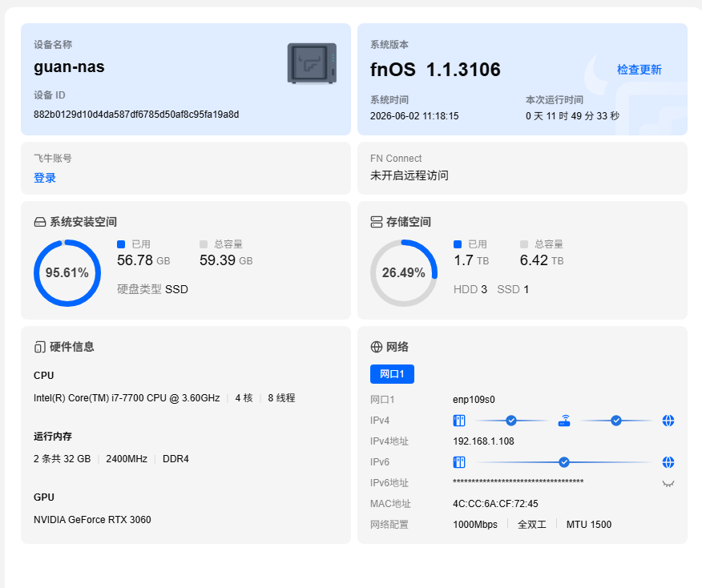
Task: Click the grey 总容量 swatch in 系统安装空间
Action: [204, 244]
